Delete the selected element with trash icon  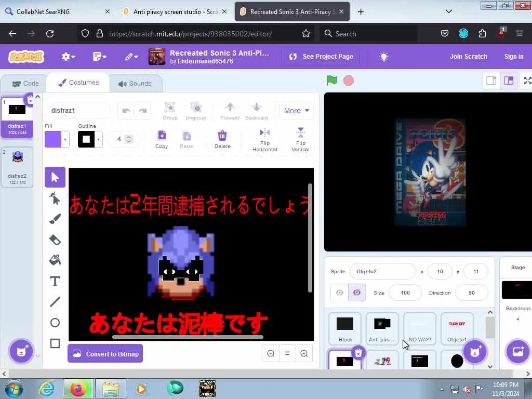click(x=222, y=139)
